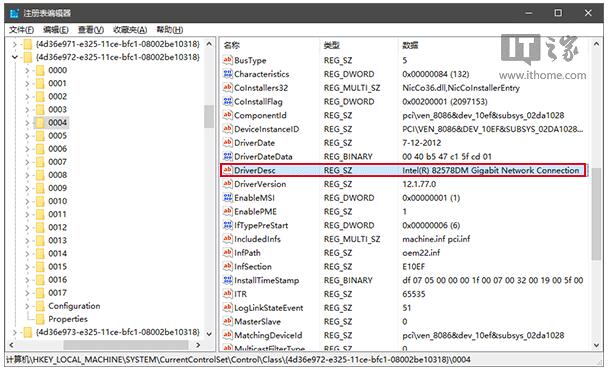This screenshot has width=609, height=372.
Task: Expand the 0000 subkey
Action: pyautogui.click(x=27, y=71)
